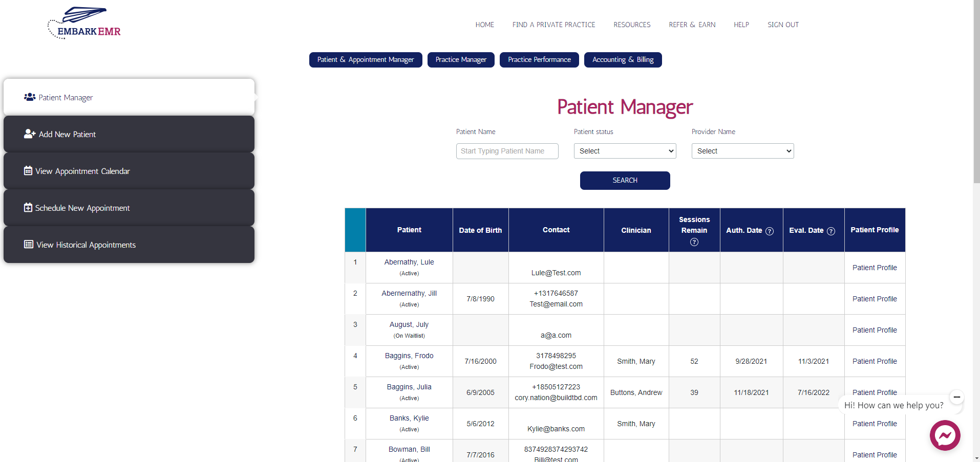The width and height of the screenshot is (980, 462).
Task: Click the Schedule New Appointment calendar icon
Action: (x=27, y=207)
